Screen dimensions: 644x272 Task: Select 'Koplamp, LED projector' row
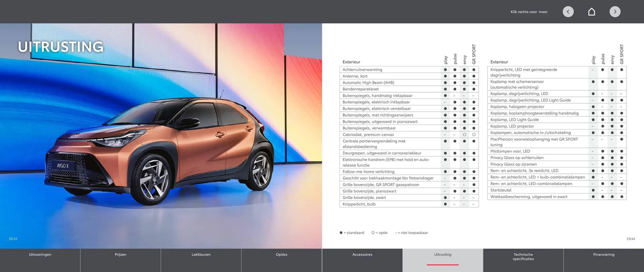point(557,126)
